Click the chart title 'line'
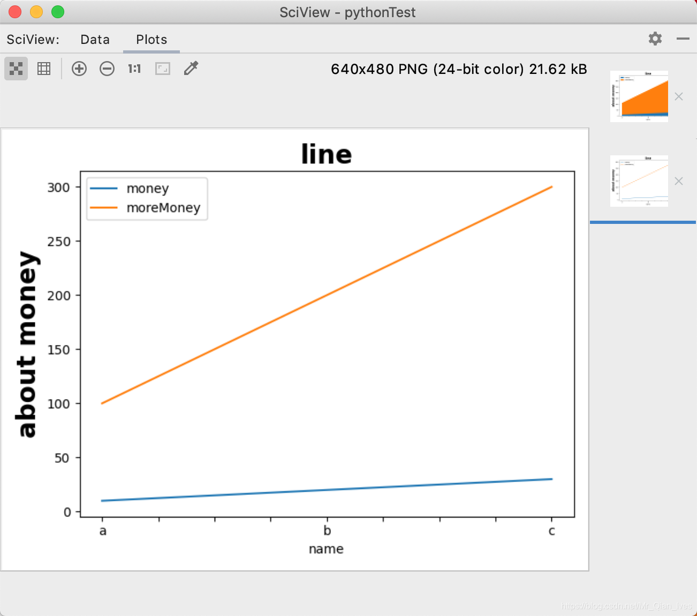The height and width of the screenshot is (616, 697). pyautogui.click(x=327, y=154)
